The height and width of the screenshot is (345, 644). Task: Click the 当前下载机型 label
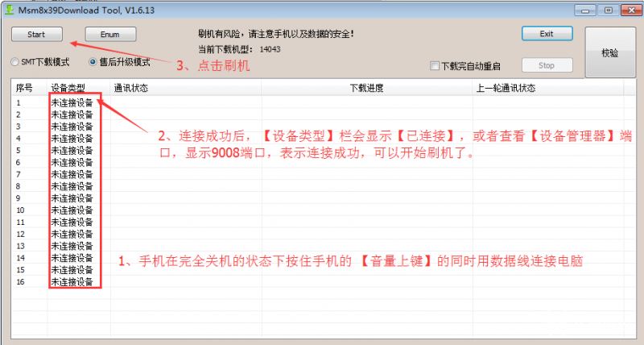coord(226,49)
